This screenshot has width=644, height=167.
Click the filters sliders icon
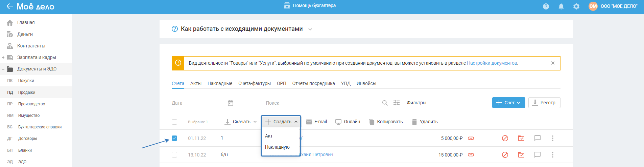tap(397, 103)
